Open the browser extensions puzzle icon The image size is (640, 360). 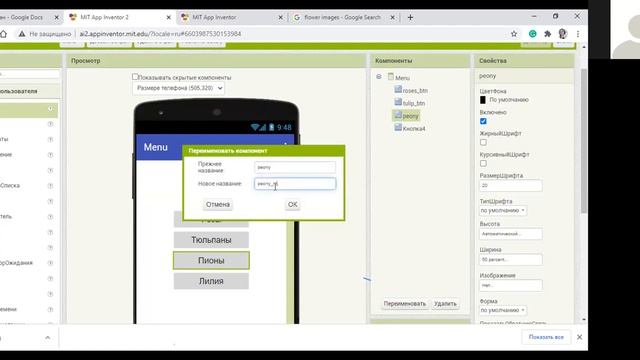548,34
